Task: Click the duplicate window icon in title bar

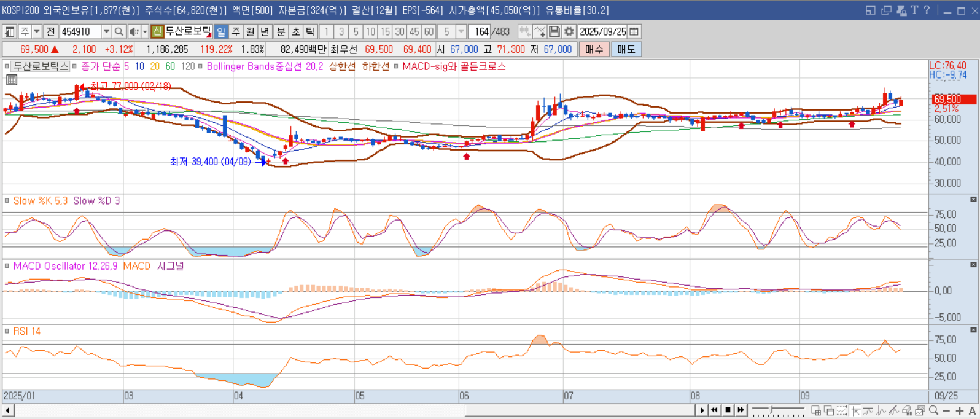Action: click(886, 10)
